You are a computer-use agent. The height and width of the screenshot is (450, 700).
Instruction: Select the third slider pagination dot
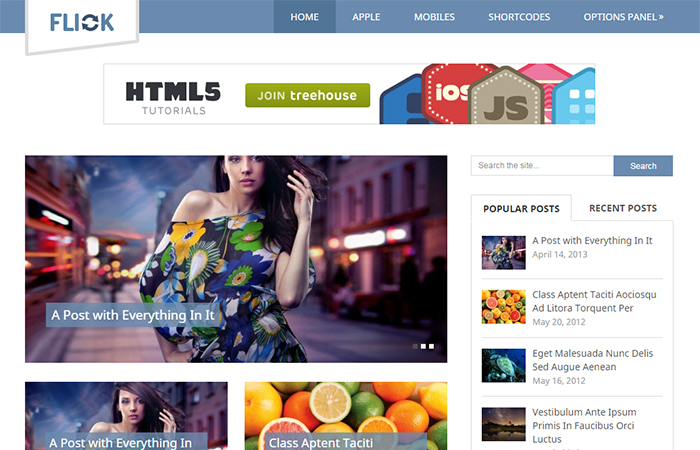coord(431,346)
